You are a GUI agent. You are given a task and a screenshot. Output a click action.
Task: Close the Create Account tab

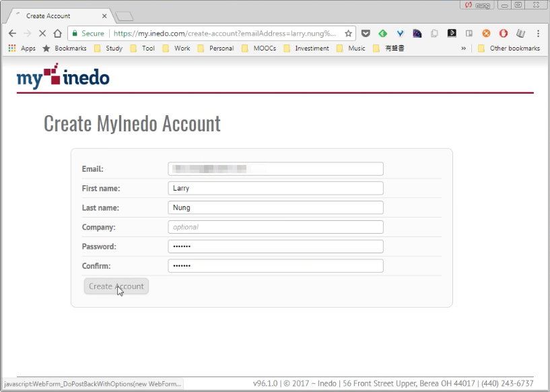104,16
